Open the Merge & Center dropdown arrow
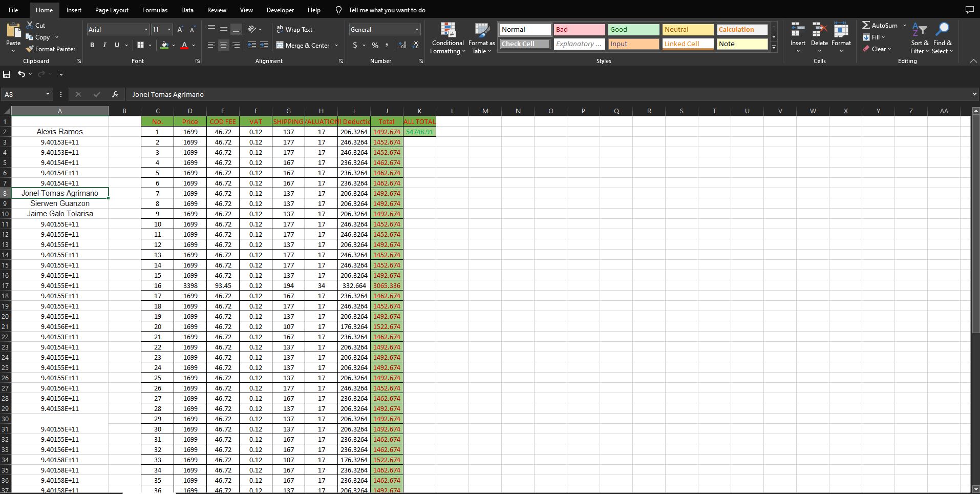Viewport: 980px width, 494px height. click(336, 45)
